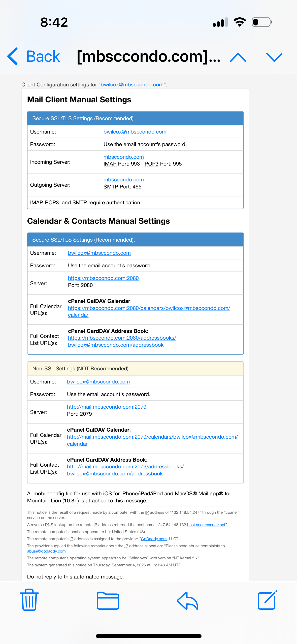Tap the battery status icon
The height and width of the screenshot is (644, 297).
pos(262,22)
